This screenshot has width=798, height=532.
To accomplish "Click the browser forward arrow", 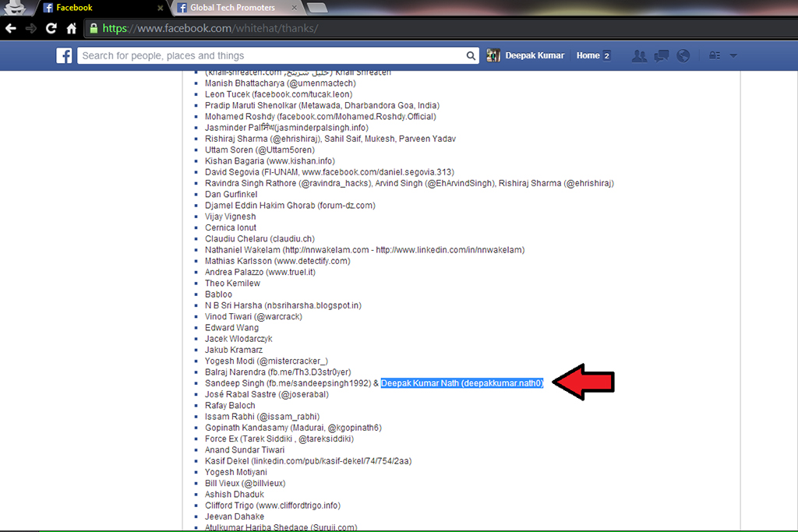I will tap(31, 29).
